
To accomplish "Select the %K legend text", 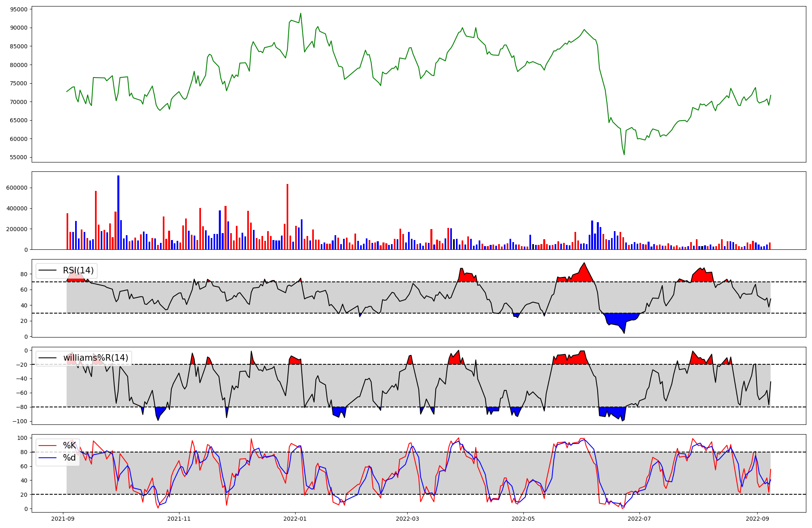I will coord(69,446).
